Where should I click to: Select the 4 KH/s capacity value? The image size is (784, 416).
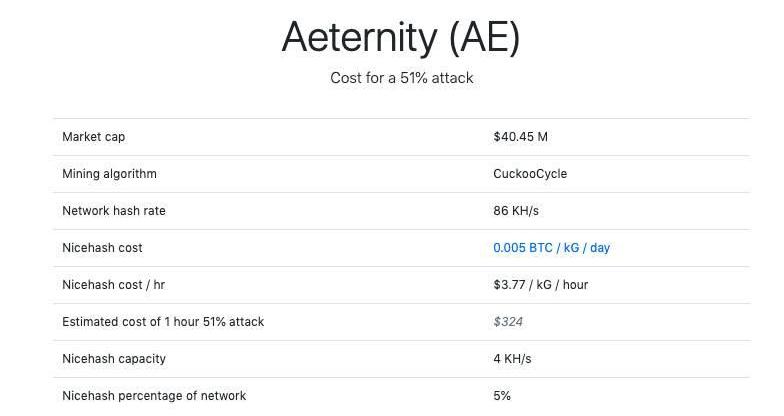tap(512, 359)
